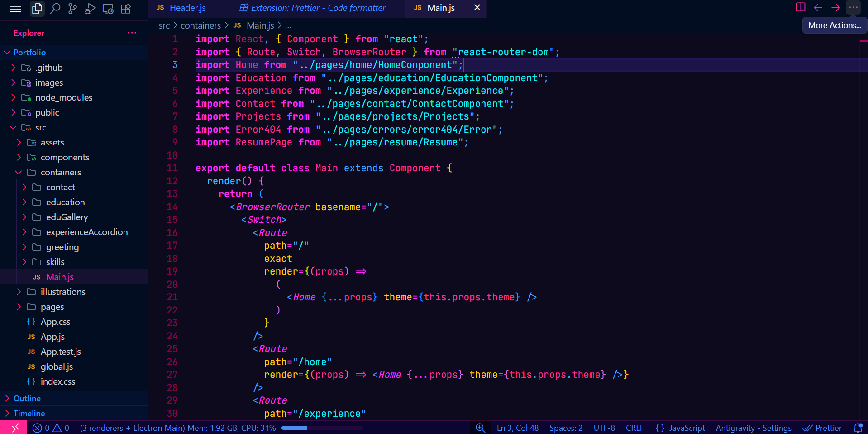This screenshot has width=868, height=434.
Task: Click the containers breadcrumb segment
Action: [201, 25]
